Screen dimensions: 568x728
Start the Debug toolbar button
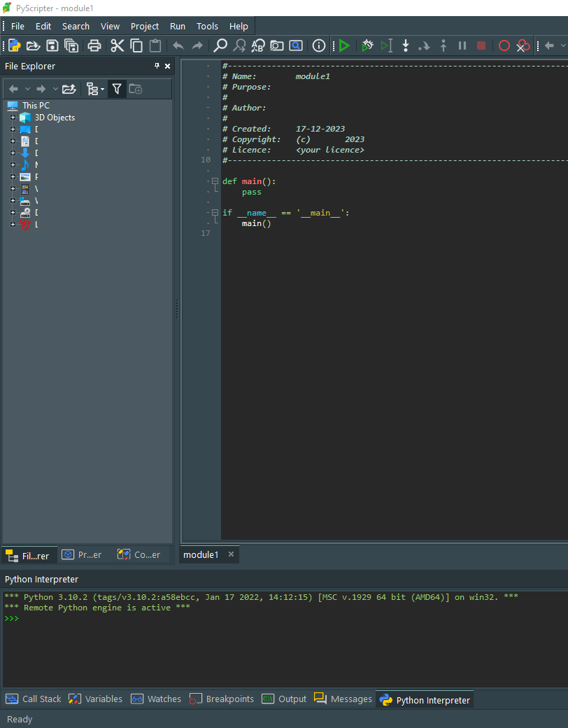pos(367,46)
